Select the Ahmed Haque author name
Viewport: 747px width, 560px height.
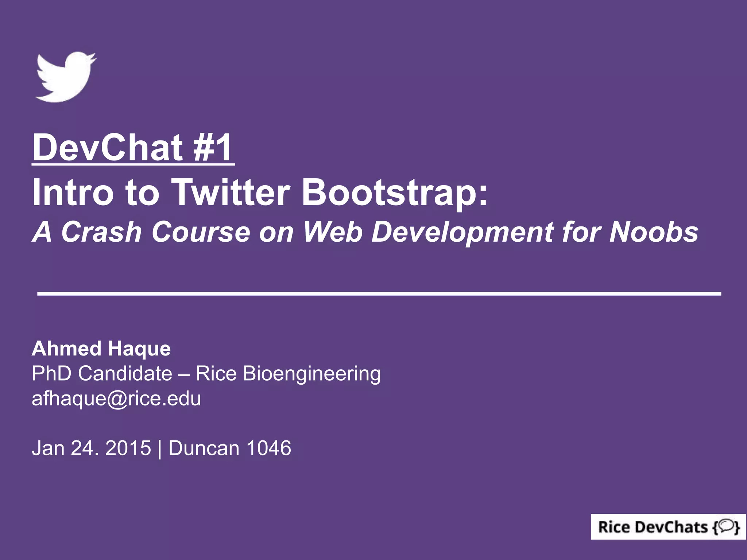[101, 349]
